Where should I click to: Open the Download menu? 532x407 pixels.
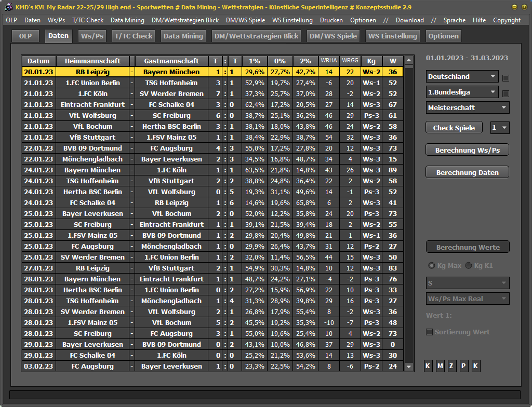pos(409,20)
